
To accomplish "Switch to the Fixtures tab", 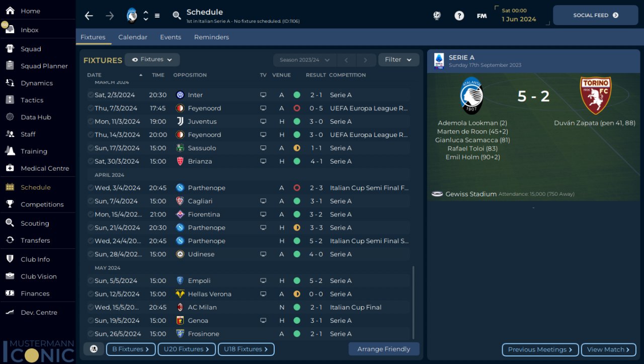I will [x=93, y=37].
